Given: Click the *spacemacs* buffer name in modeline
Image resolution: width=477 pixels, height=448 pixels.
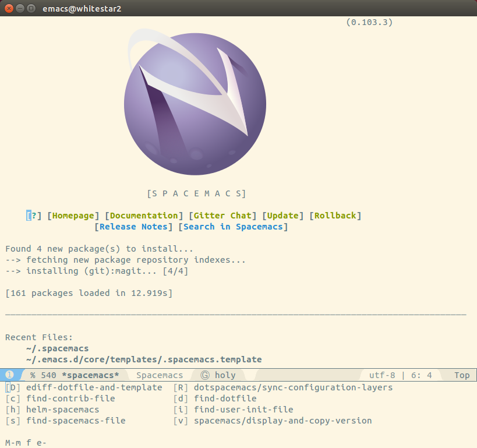Looking at the screenshot, I should tap(90, 375).
